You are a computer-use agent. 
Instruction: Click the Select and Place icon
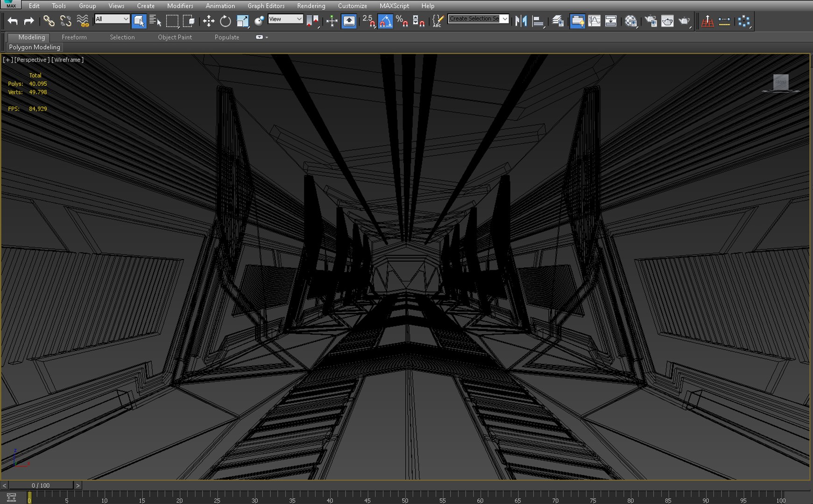point(259,21)
